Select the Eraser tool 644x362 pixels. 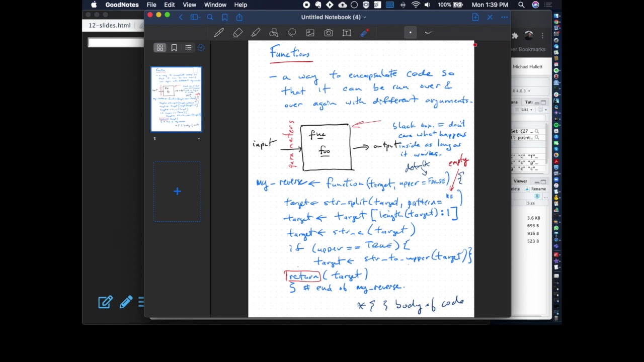237,33
